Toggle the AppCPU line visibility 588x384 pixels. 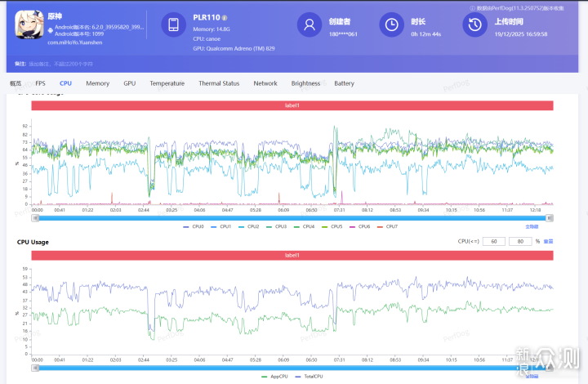(x=276, y=376)
